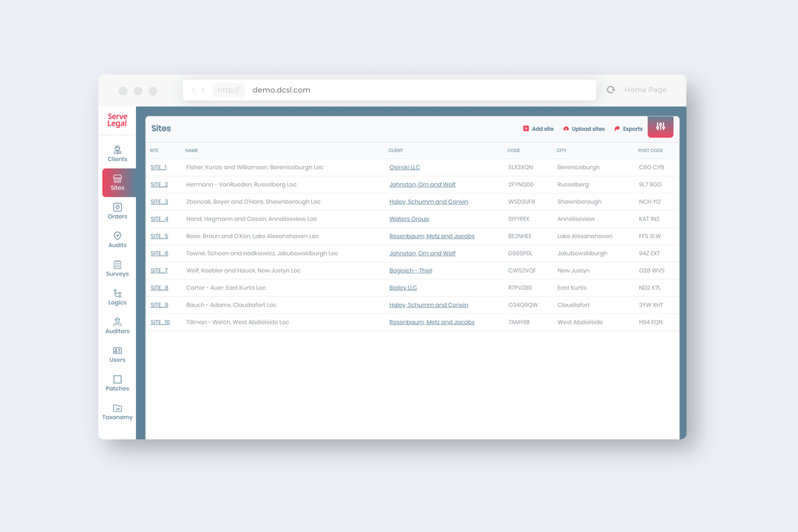This screenshot has width=798, height=532.
Task: Open the SITE_1 link
Action: (x=158, y=168)
